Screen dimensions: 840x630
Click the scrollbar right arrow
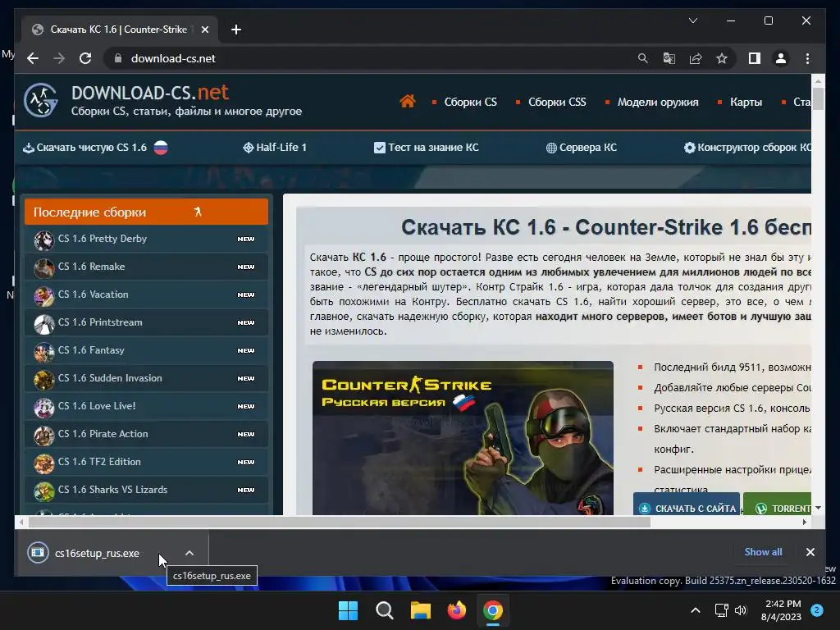(x=805, y=523)
